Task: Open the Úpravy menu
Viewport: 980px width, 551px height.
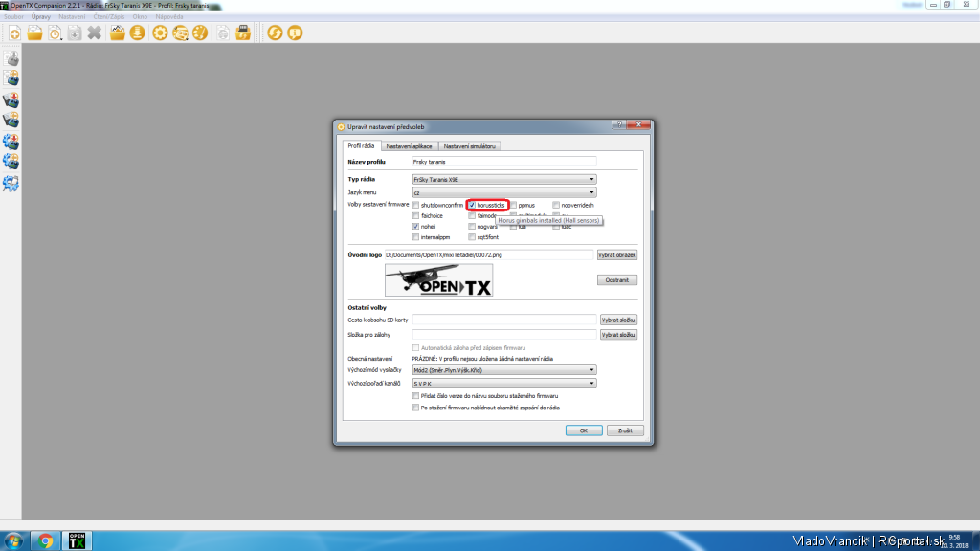Action: [40, 17]
